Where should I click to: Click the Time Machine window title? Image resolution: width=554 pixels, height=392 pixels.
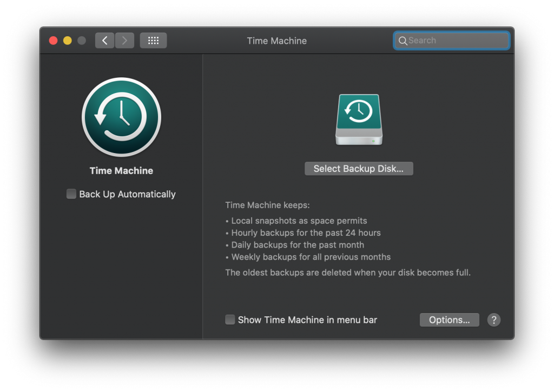click(x=276, y=41)
